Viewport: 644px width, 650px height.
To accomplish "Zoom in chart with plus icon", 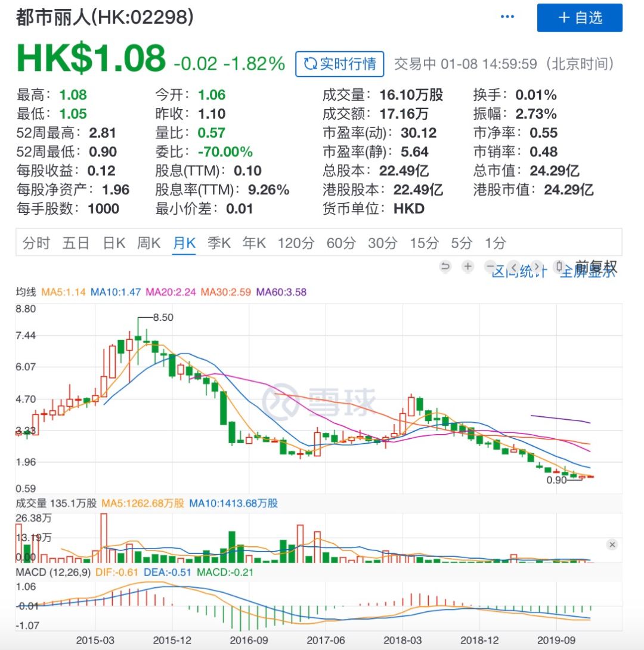I will pyautogui.click(x=468, y=266).
